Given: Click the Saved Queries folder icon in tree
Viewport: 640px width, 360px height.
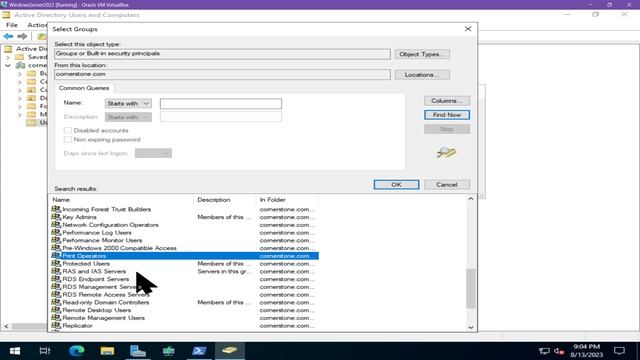Looking at the screenshot, I should point(20,57).
